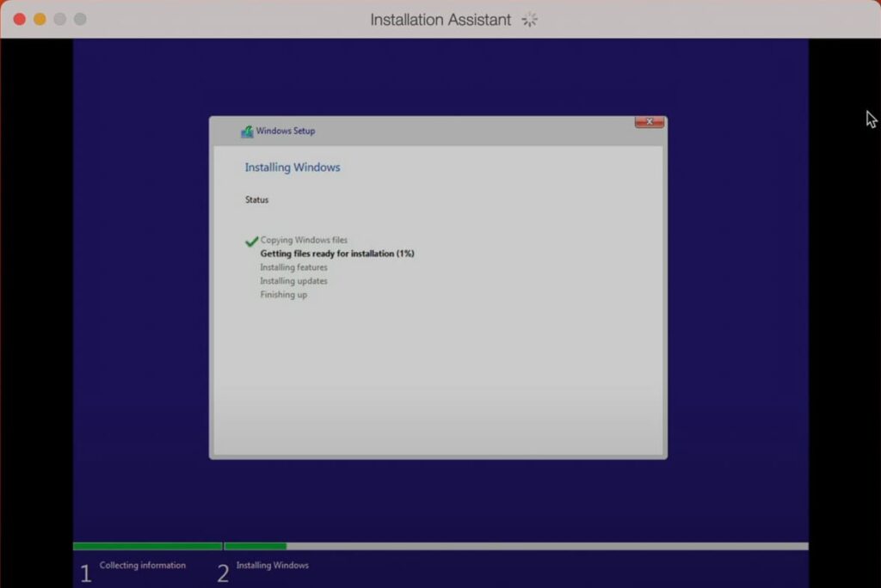Click the 'Installation Assistant' window title
881x588 pixels.
(440, 19)
